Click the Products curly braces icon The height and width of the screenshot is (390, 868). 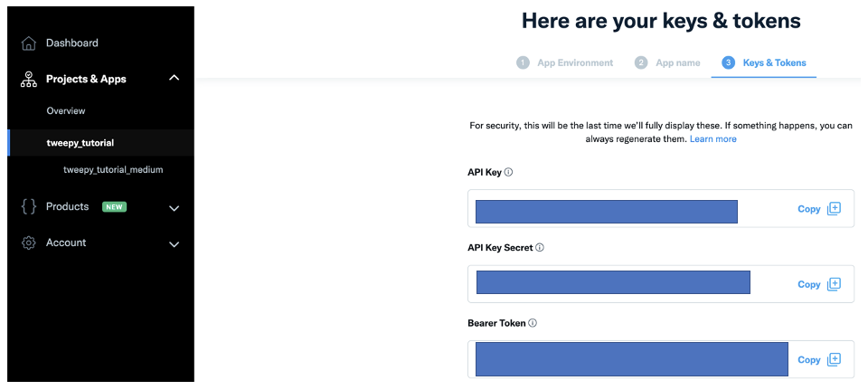pyautogui.click(x=29, y=207)
